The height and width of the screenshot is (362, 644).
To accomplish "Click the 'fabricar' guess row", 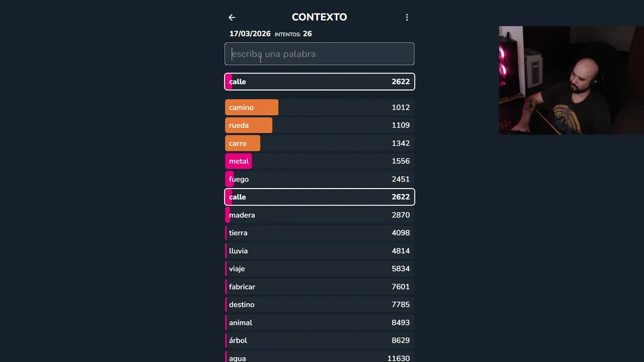I will pyautogui.click(x=319, y=287).
